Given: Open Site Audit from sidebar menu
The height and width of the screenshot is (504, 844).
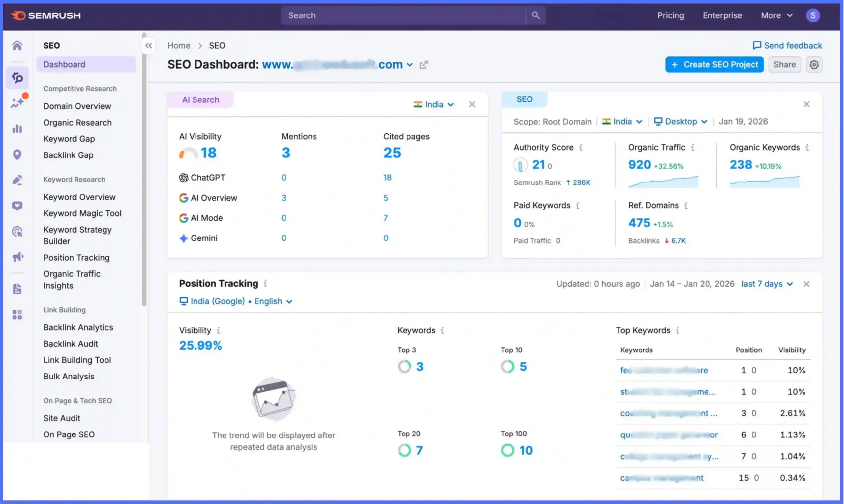Looking at the screenshot, I should 62,418.
